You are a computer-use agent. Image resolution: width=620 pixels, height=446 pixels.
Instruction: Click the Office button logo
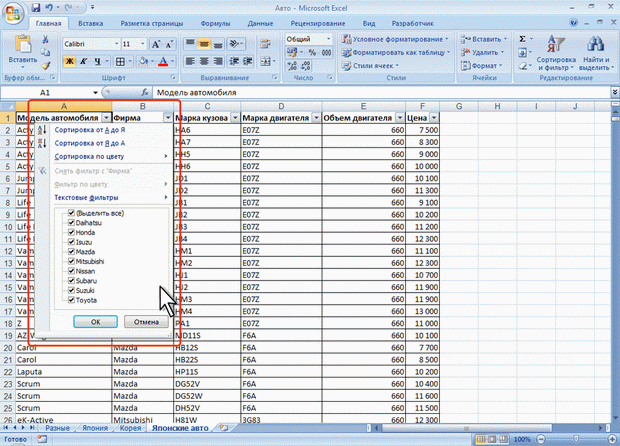coord(13,13)
